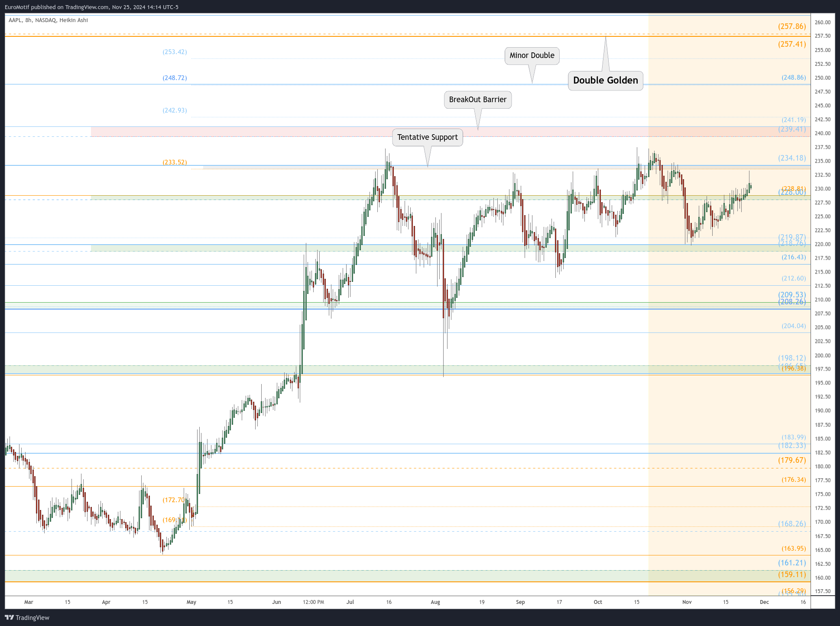Viewport: 840px width, 626px height.
Task: Click the orange (257.86) level label
Action: tap(792, 26)
